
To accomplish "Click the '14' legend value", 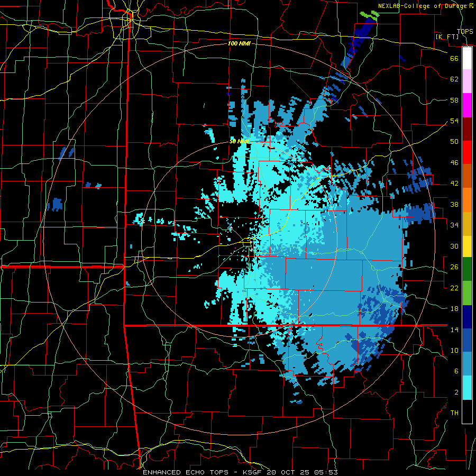I will click(454, 329).
